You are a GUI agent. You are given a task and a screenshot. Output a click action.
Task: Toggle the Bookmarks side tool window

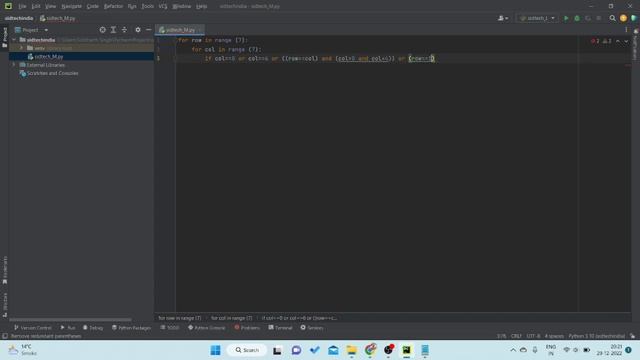4,270
